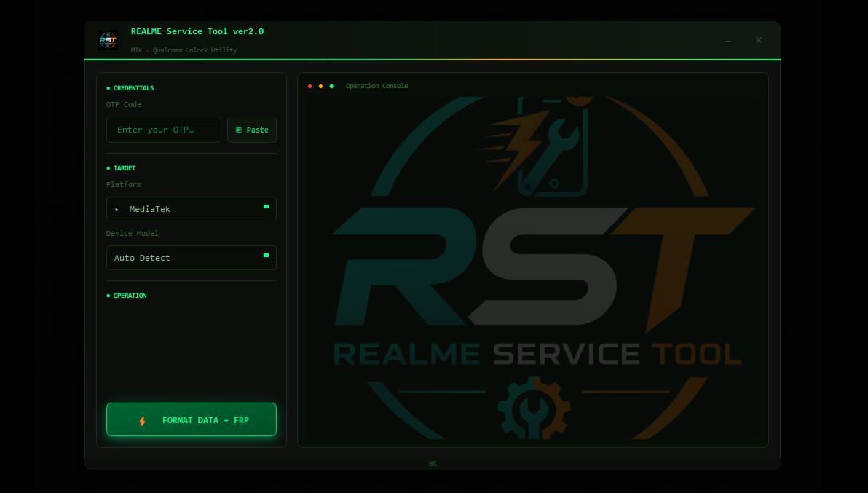Click the CREDENTIALS section heading
This screenshot has width=868, height=493.
133,88
